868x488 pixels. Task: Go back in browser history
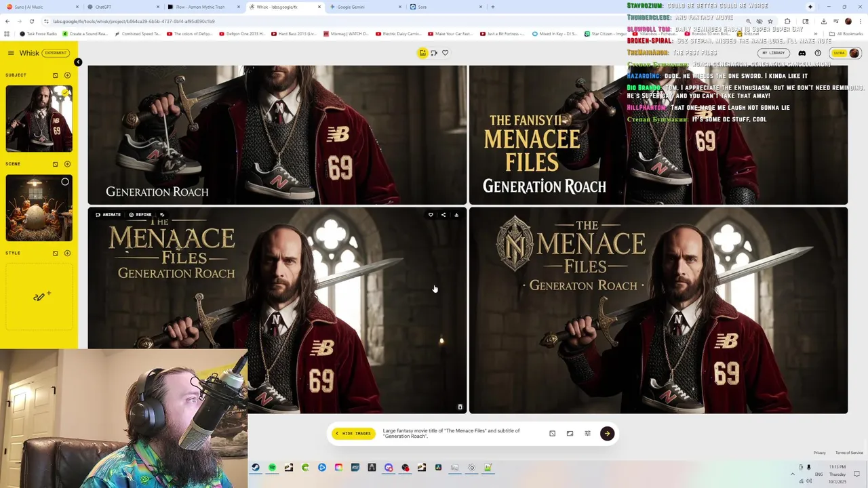(x=7, y=21)
